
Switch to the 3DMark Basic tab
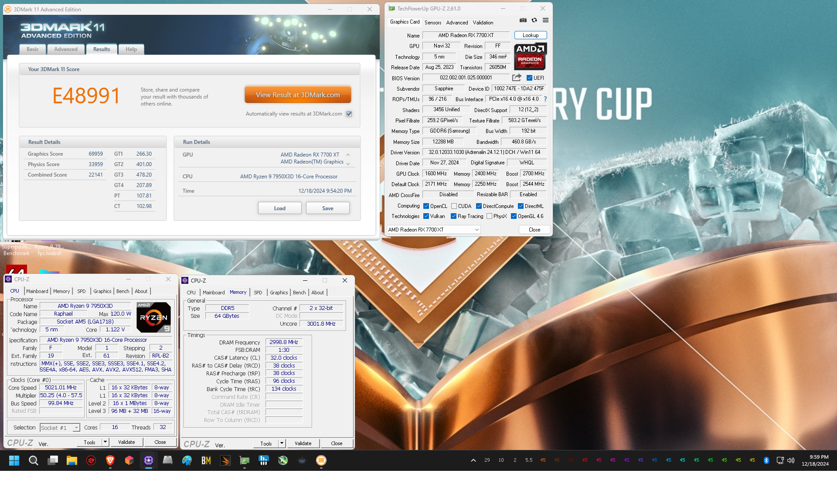(x=33, y=49)
